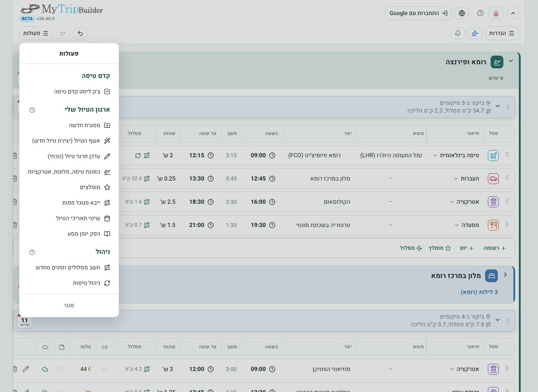
Task: Close the menu with סגור
Action: pos(69,305)
